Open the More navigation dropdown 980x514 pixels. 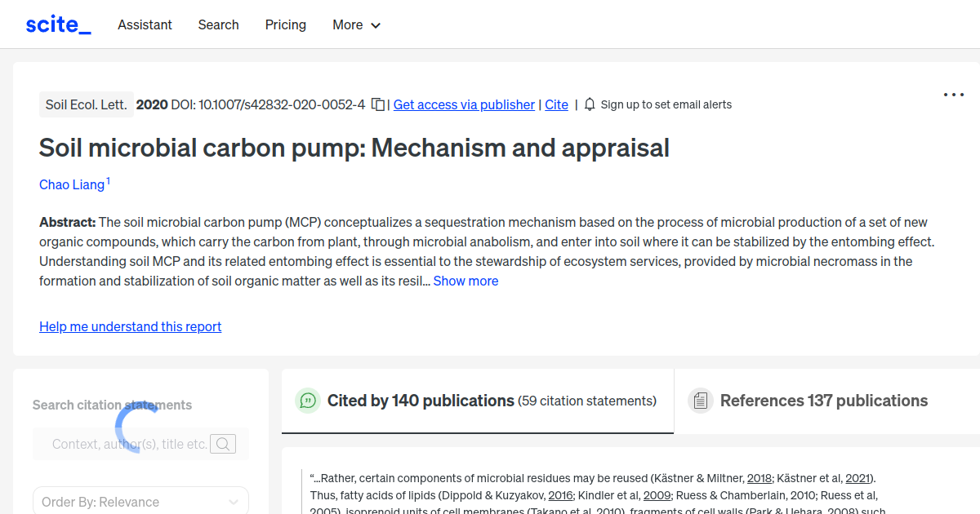356,24
